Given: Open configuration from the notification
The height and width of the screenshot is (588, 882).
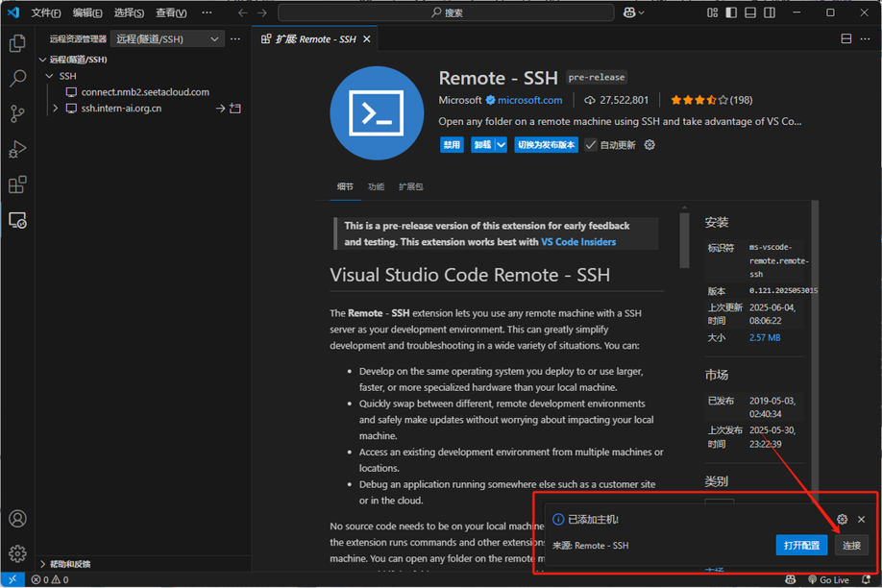Looking at the screenshot, I should [x=801, y=545].
